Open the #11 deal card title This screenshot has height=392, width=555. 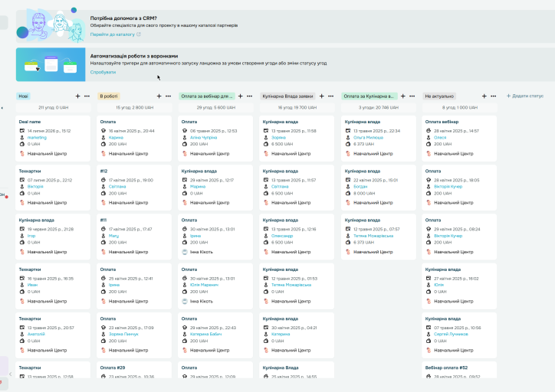pyautogui.click(x=103, y=220)
